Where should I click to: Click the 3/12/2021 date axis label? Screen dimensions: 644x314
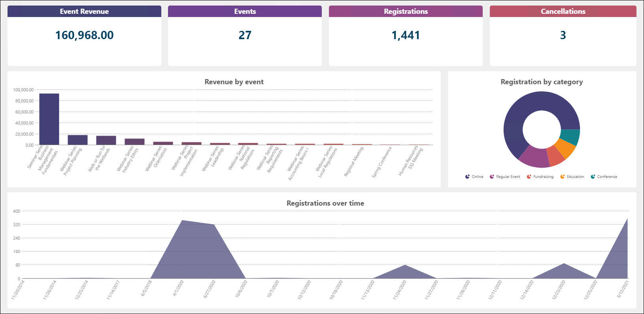pos(623,289)
